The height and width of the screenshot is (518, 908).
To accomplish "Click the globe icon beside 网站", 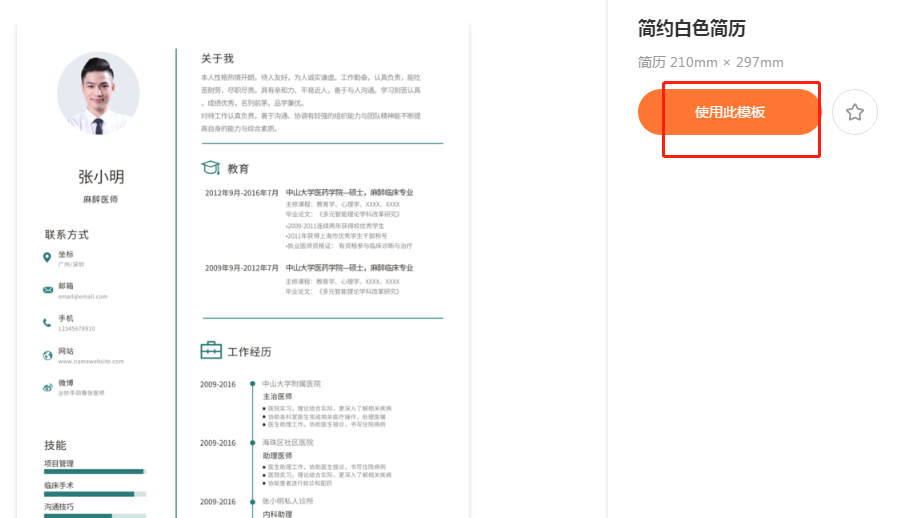I will (47, 355).
